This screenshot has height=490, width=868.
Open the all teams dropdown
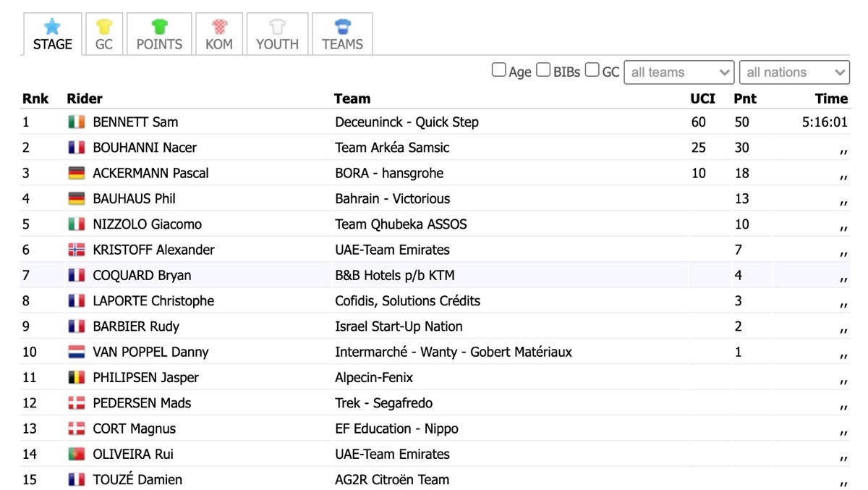point(679,72)
